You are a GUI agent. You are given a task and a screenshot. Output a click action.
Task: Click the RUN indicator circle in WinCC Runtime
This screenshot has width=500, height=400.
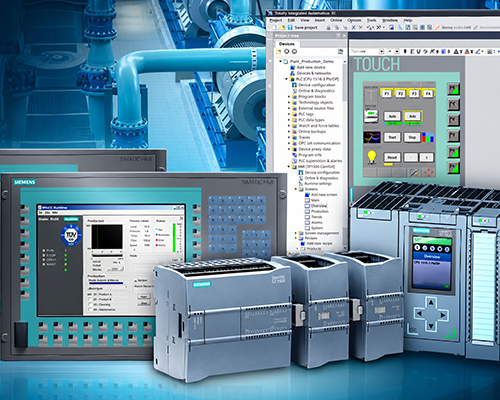(44, 250)
